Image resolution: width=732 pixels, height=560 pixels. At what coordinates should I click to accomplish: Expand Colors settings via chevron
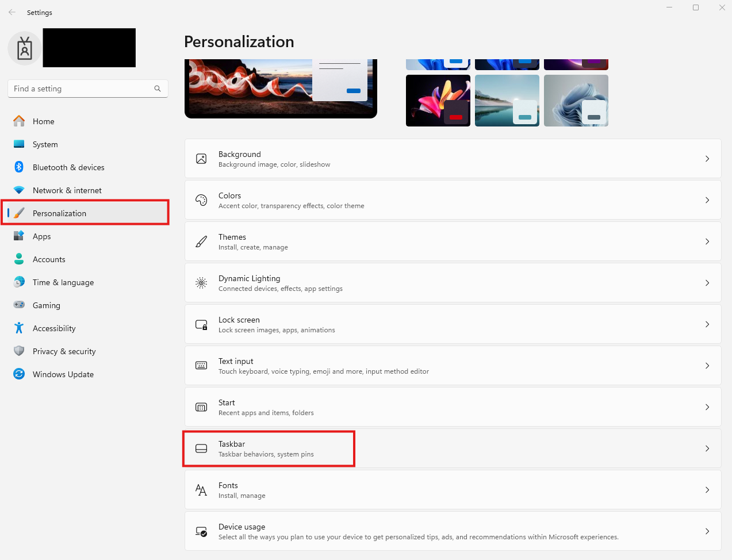tap(707, 200)
